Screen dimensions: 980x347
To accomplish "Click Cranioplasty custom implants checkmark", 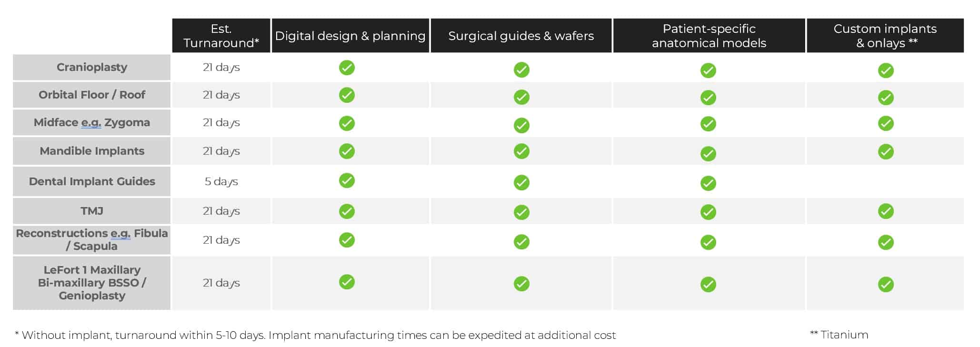I will (x=886, y=70).
